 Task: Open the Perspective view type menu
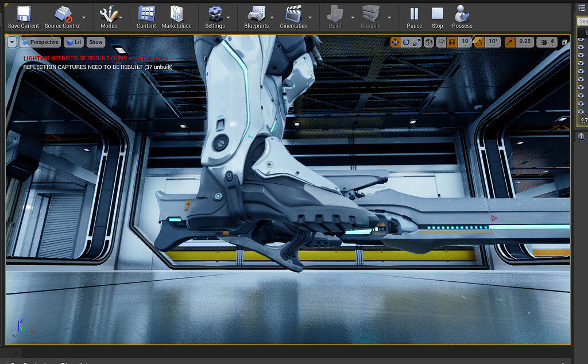click(x=40, y=42)
